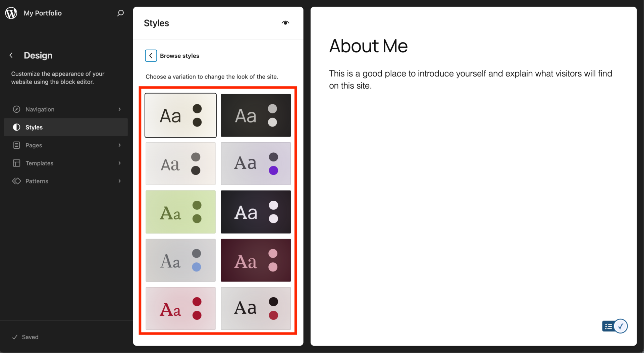Click the Patterns diamond icon
The height and width of the screenshot is (353, 644).
pos(16,181)
